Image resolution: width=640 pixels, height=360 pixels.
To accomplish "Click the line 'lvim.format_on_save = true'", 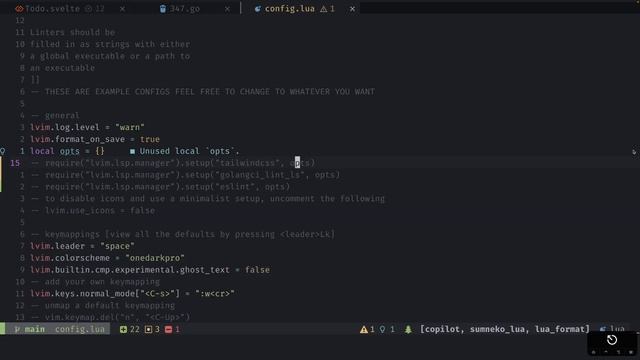I will click(x=95, y=139).
